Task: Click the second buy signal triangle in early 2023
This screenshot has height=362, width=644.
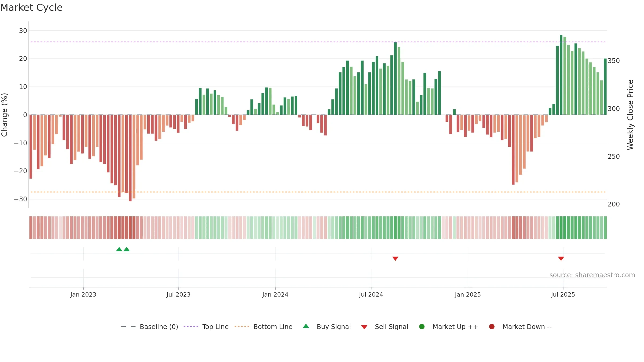Action: click(127, 249)
